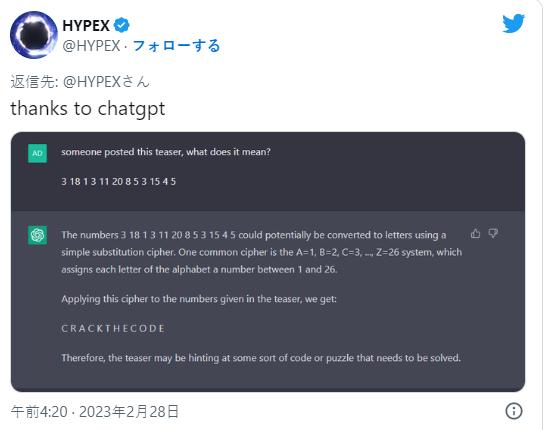Click the green AD user avatar
The image size is (545, 430).
coord(38,153)
